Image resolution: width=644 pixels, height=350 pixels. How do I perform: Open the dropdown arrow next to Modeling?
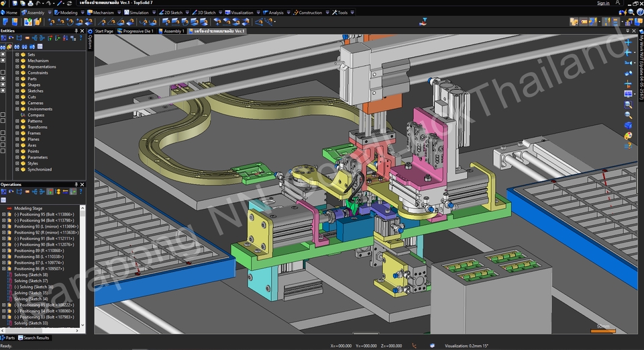point(82,12)
